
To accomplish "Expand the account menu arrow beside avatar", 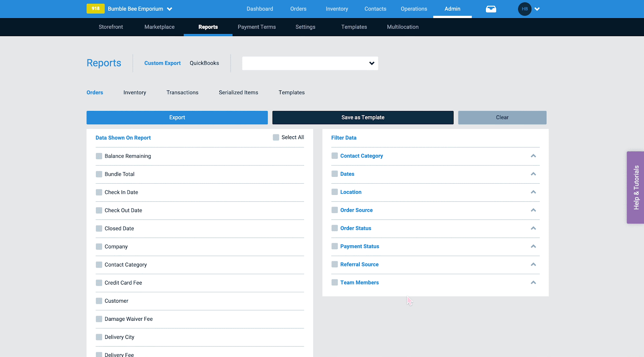I will click(537, 9).
